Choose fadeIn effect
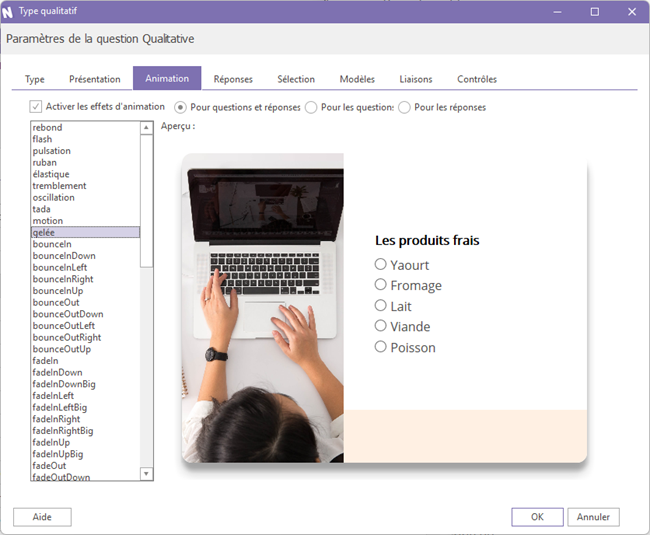 pyautogui.click(x=86, y=361)
